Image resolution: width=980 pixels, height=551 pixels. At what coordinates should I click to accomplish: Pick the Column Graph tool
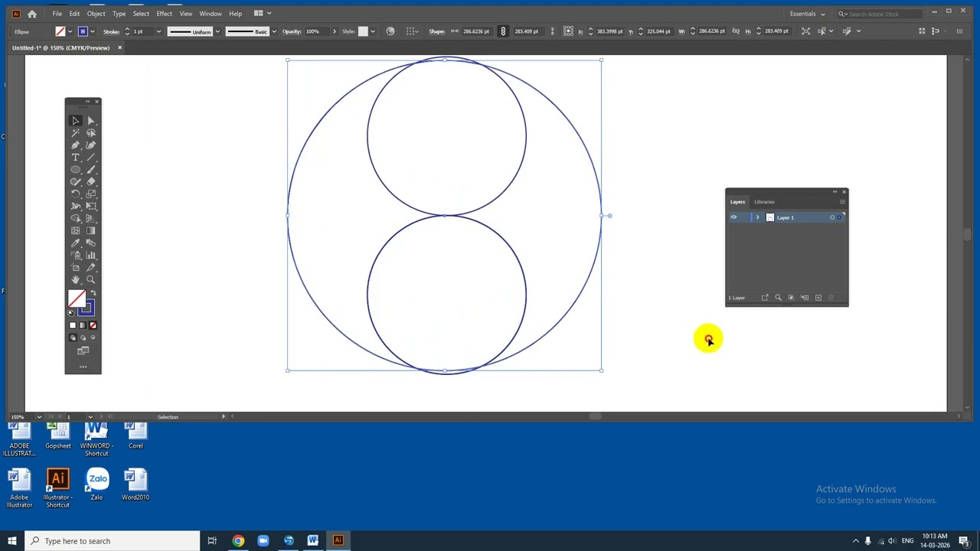click(x=90, y=256)
